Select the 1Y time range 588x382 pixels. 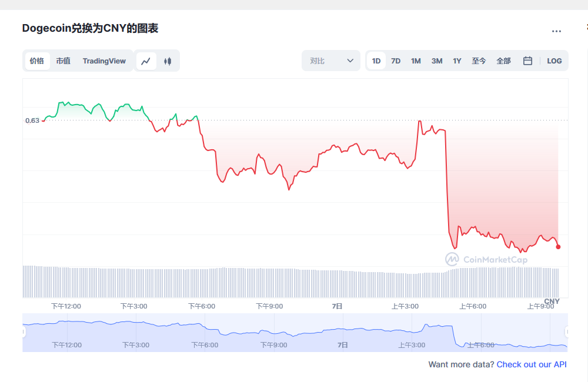(x=457, y=61)
